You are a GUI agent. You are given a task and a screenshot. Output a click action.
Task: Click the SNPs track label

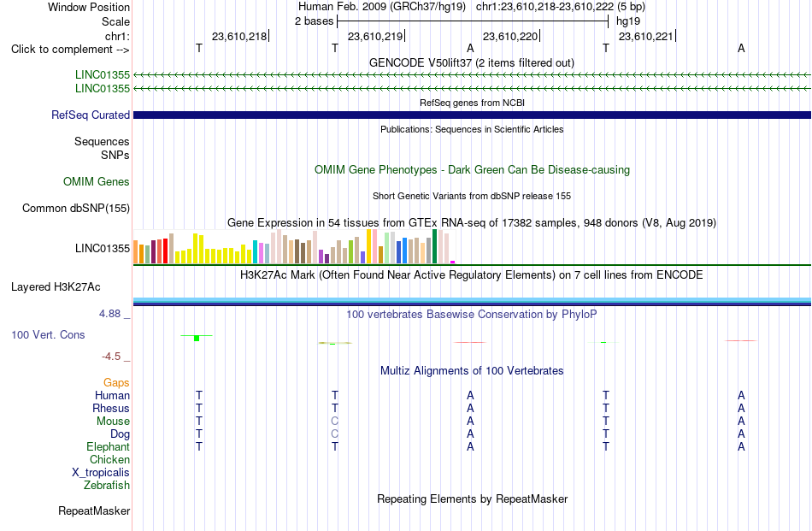(115, 155)
